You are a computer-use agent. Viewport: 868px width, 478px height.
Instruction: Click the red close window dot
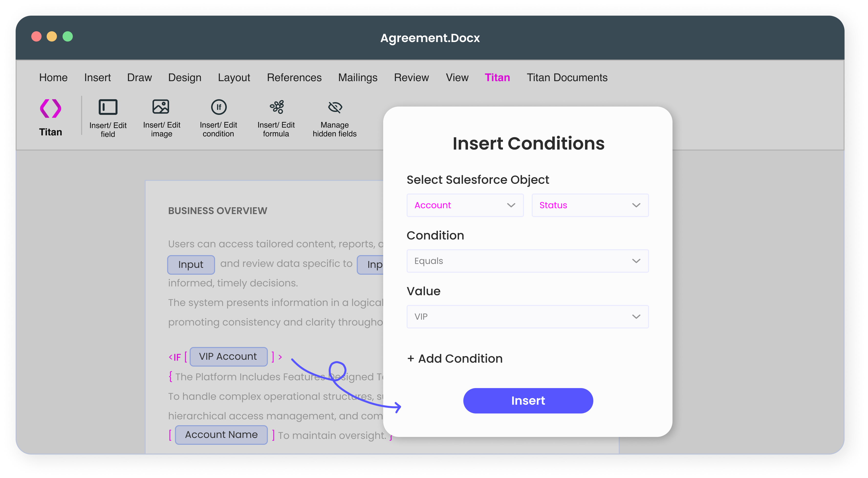point(36,36)
